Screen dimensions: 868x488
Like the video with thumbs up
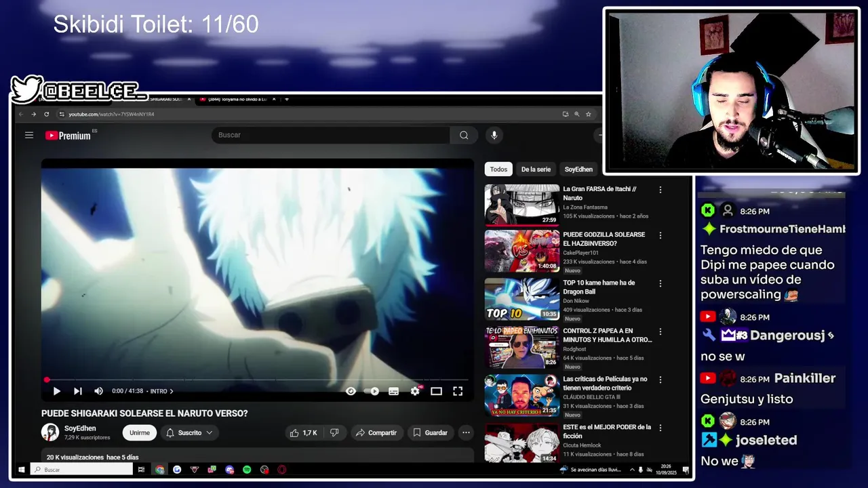[303, 432]
